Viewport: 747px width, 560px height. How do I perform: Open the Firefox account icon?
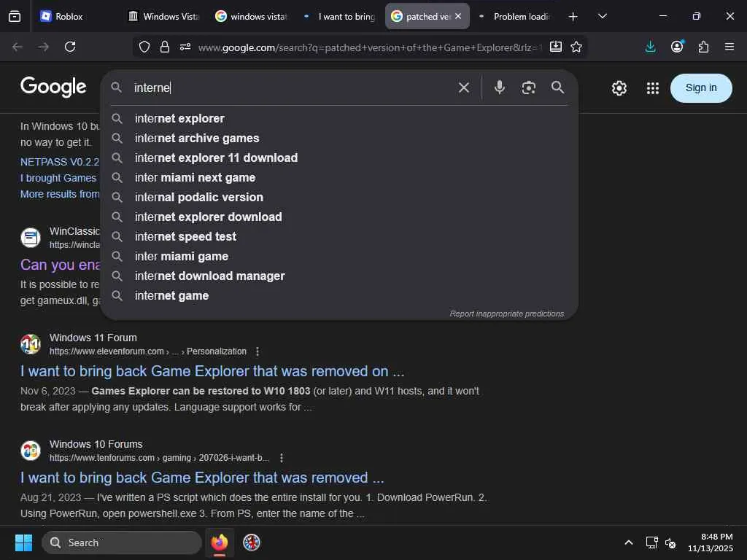(x=677, y=47)
